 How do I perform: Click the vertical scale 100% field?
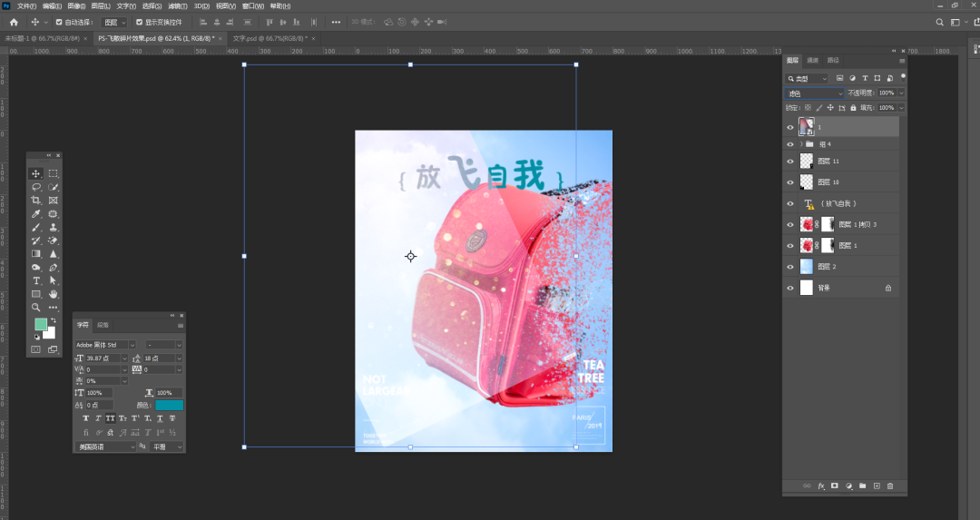(x=99, y=393)
